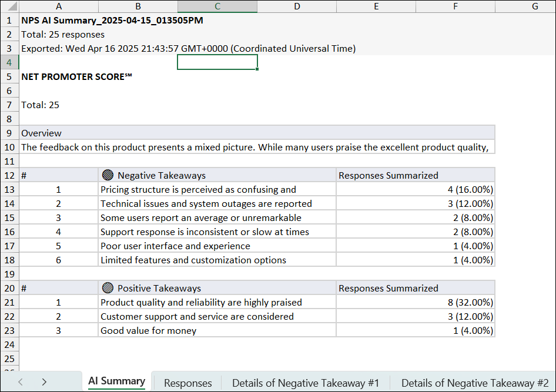Click 'Technical issues and system outages' cell
The height and width of the screenshot is (392, 556).
217,203
